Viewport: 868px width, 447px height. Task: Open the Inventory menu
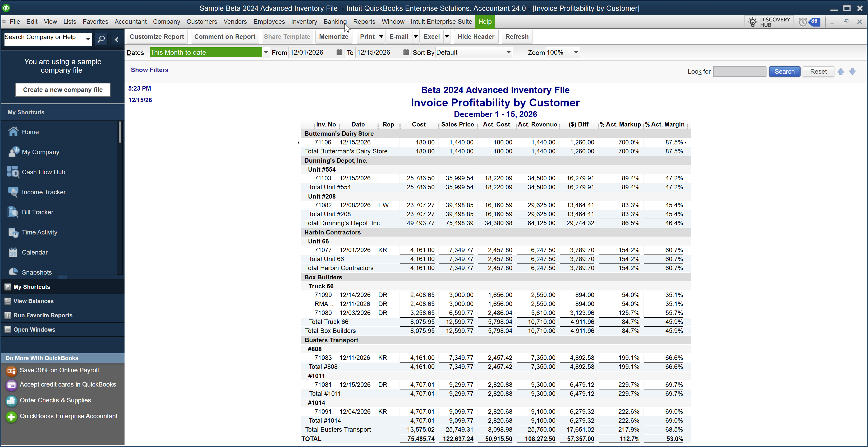pos(304,22)
